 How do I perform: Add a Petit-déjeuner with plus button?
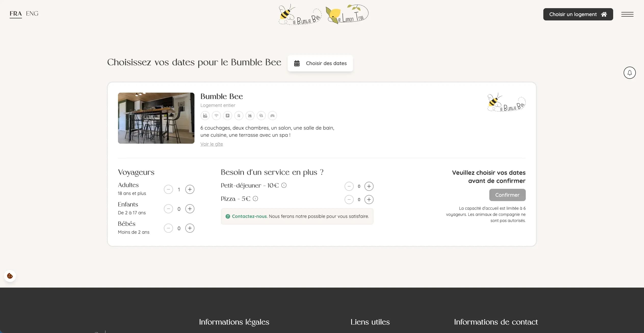(x=369, y=186)
